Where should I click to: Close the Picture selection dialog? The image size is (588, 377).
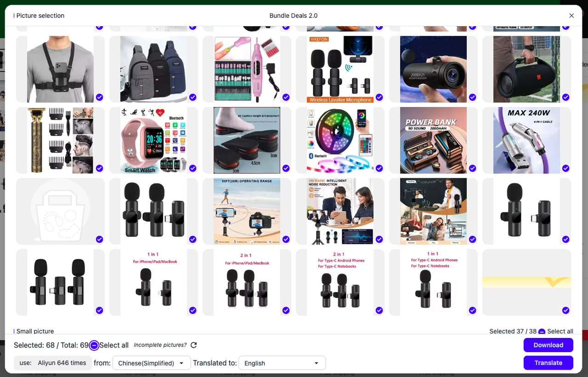pyautogui.click(x=571, y=16)
